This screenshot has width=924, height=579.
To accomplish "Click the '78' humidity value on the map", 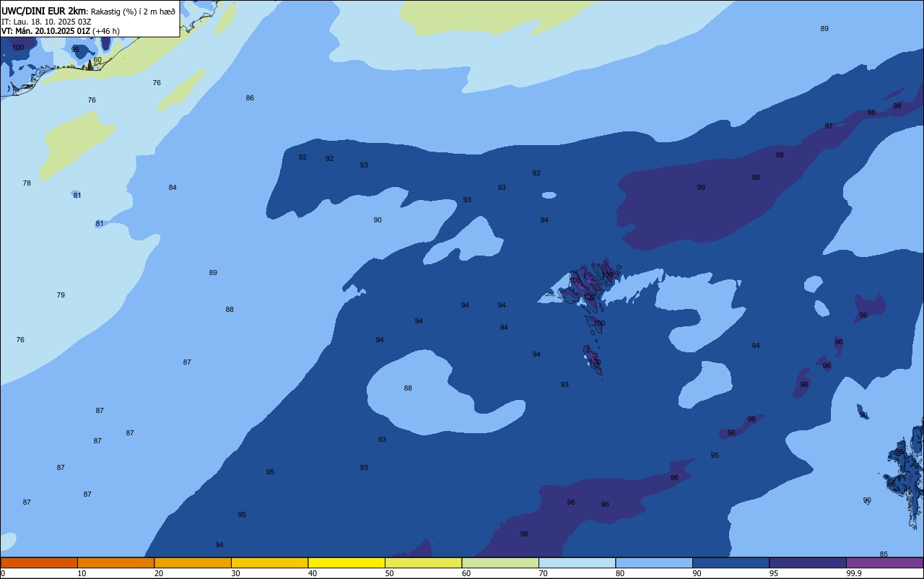I will pos(27,183).
